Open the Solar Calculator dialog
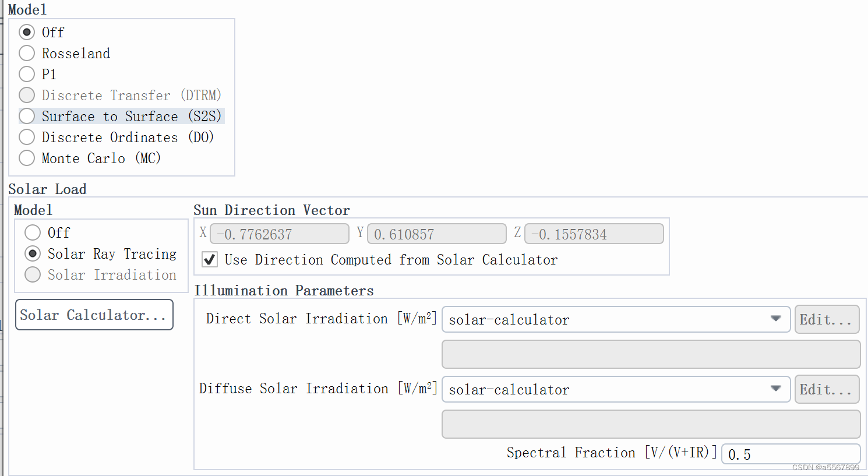868x476 pixels. pos(94,315)
